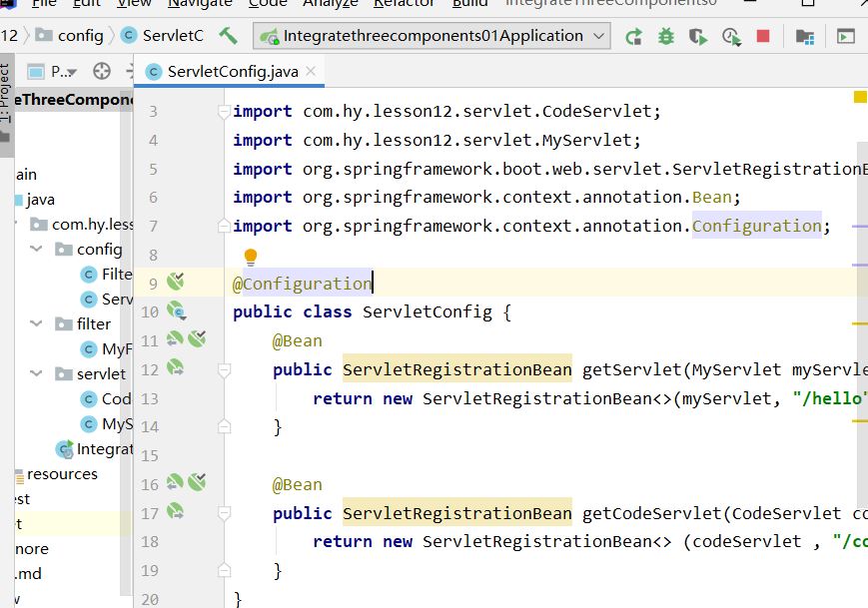
Task: Click the intention lightbulb above @Configuration
Action: click(x=251, y=257)
